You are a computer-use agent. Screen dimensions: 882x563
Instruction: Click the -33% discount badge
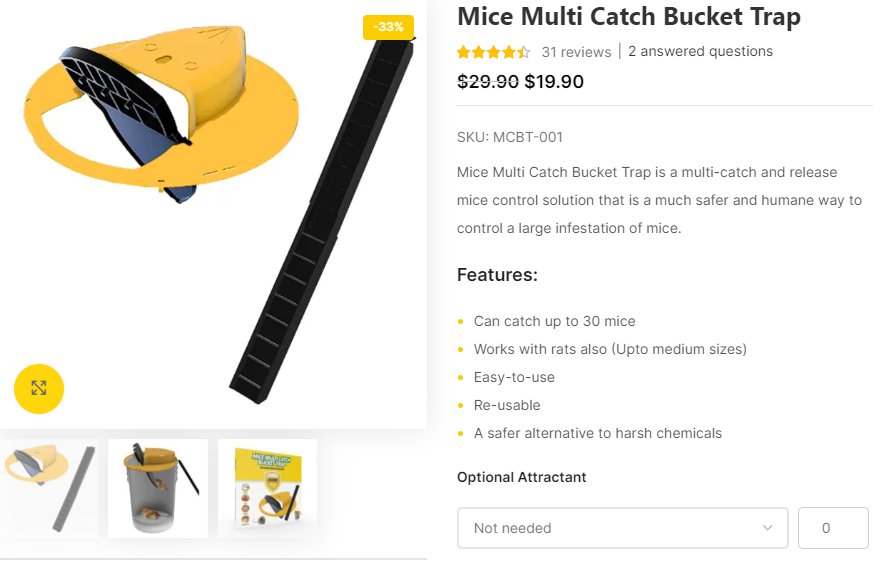388,27
